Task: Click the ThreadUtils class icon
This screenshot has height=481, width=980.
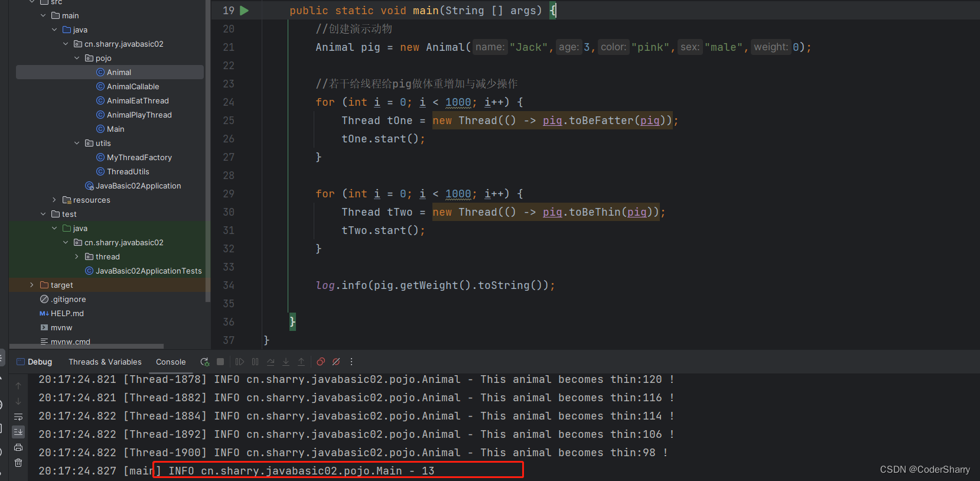Action: (100, 171)
